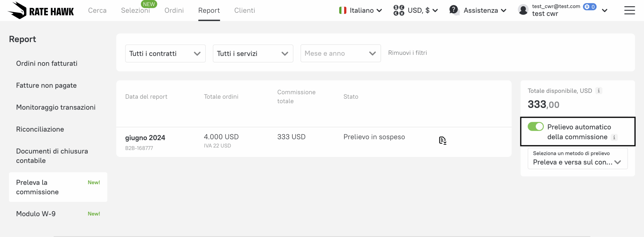Viewport: 644px width, 237px height.
Task: Expand the withdrawal method dropdown
Action: tap(577, 159)
